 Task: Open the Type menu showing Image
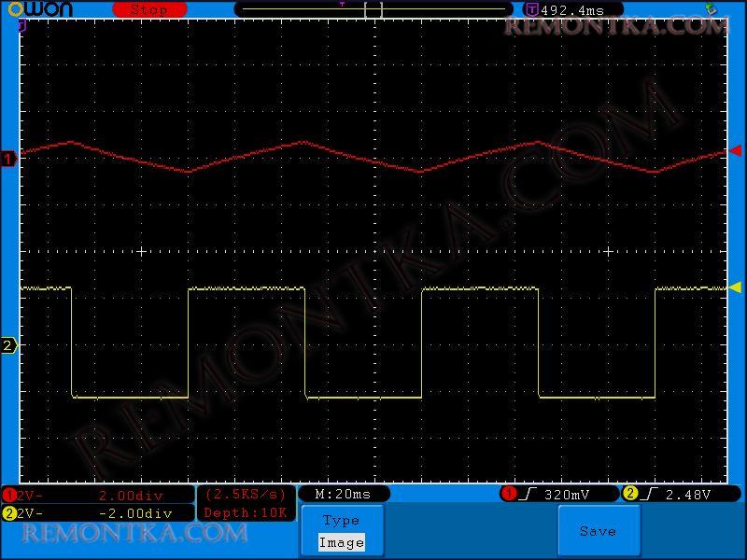pos(341,531)
